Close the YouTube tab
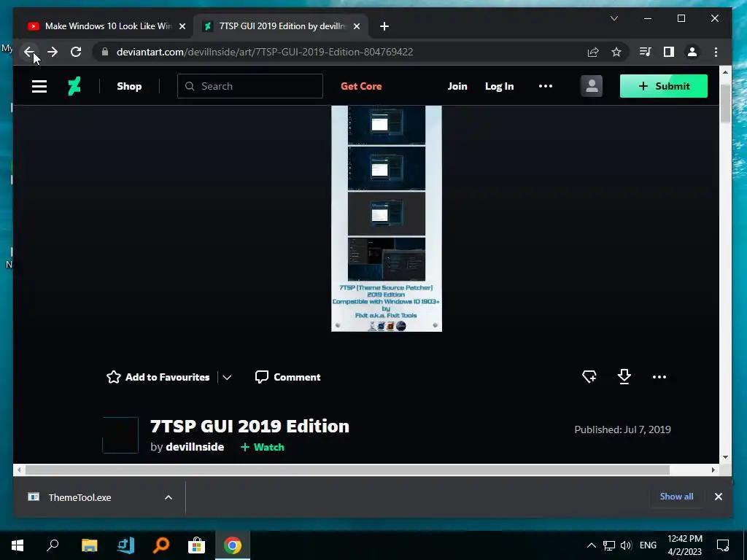This screenshot has height=560, width=747. [x=182, y=26]
